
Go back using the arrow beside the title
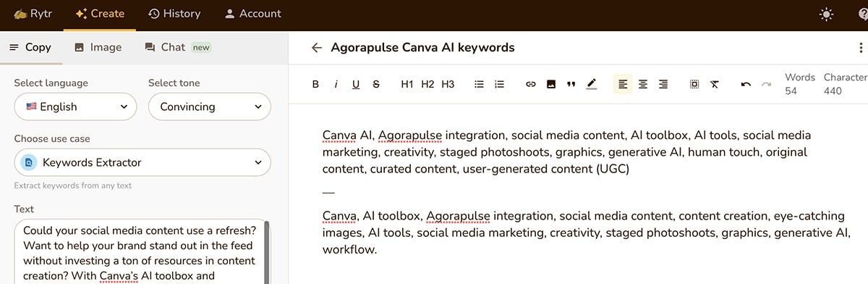pyautogui.click(x=316, y=48)
